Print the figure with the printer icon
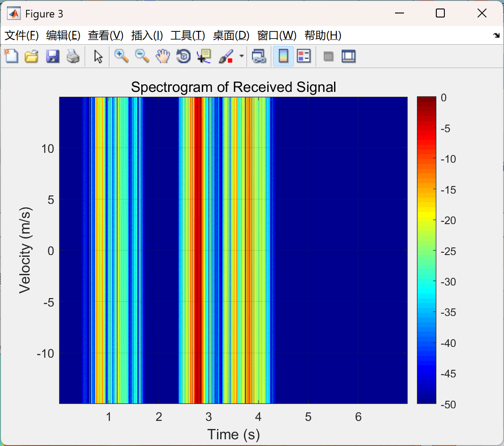Screen dimensions: 504x446 [73, 56]
